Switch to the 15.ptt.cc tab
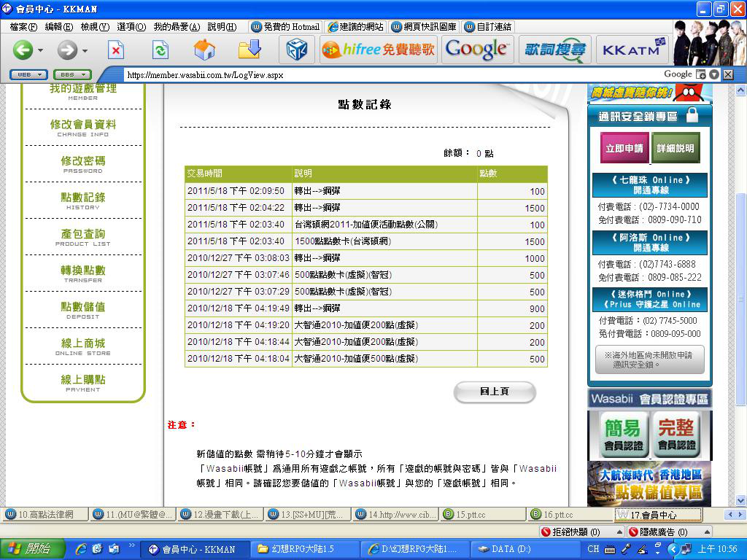The width and height of the screenshot is (747, 560). click(481, 515)
